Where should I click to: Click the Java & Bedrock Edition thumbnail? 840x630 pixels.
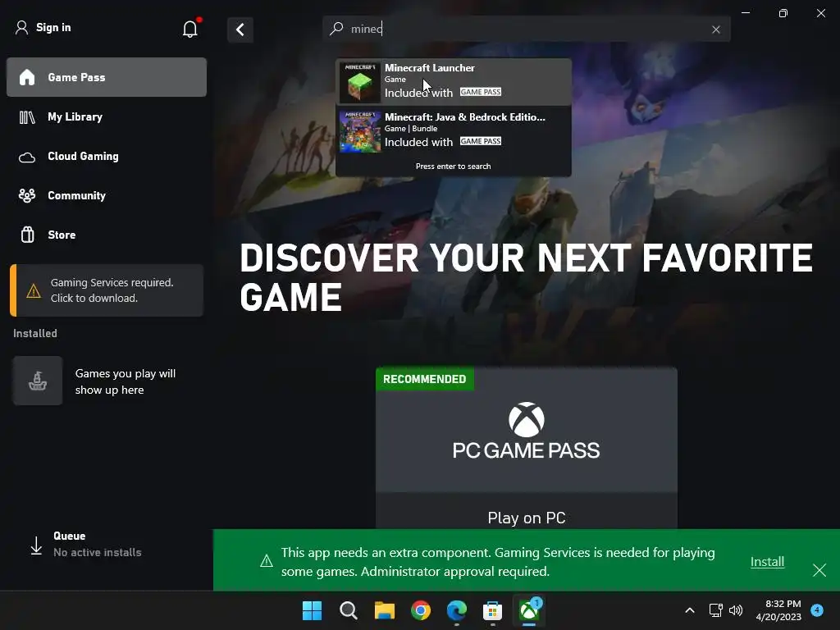[x=360, y=132]
